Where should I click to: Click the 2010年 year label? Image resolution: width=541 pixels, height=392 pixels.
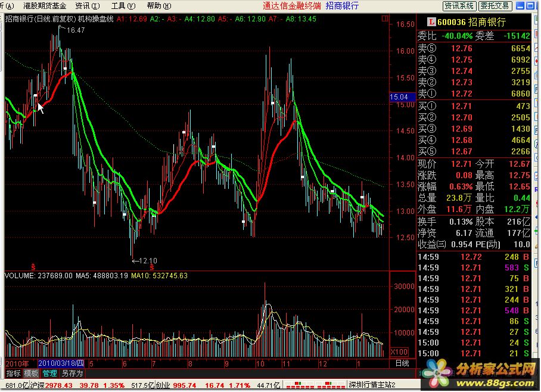tap(17, 363)
